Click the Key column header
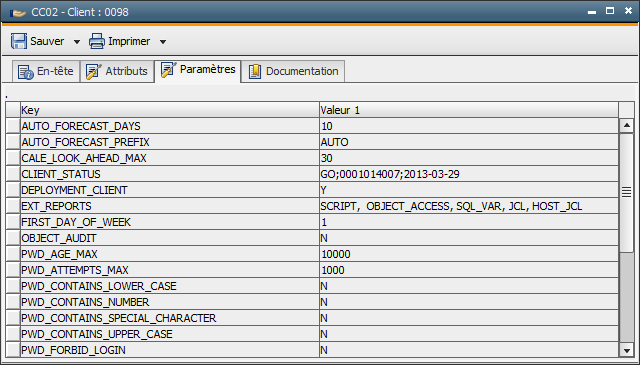The width and height of the screenshot is (640, 365). (170, 110)
